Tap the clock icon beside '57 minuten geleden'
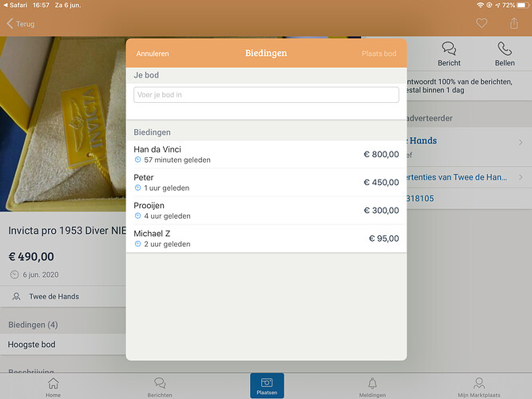532x399 pixels. [137, 160]
